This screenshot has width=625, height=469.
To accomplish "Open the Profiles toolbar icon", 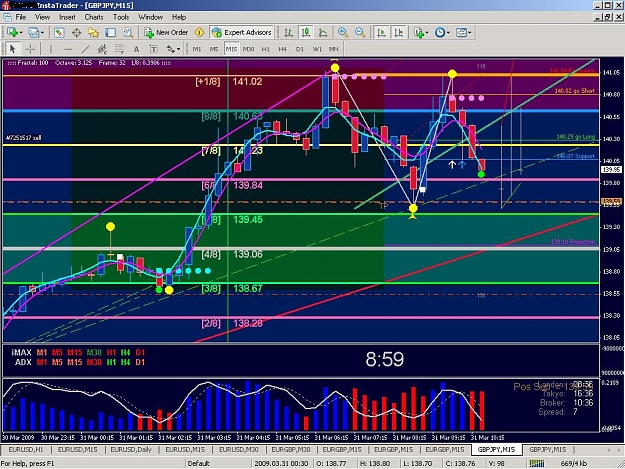I will [x=33, y=32].
